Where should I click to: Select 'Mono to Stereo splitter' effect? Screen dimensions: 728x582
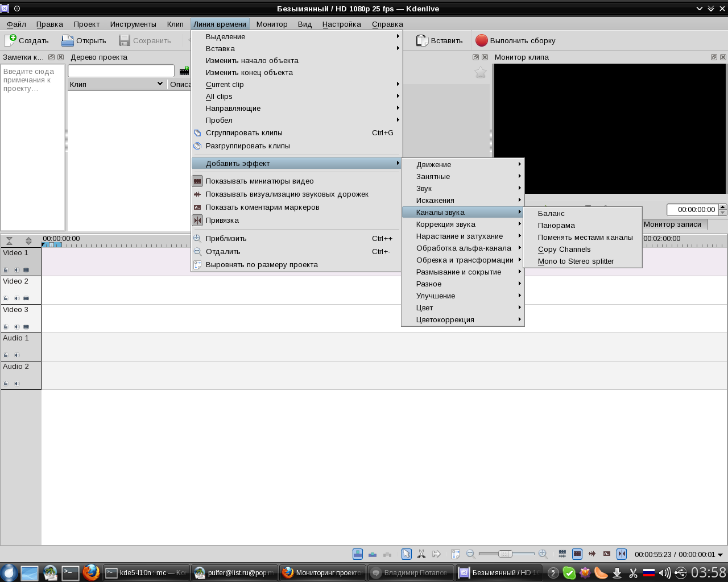pos(582,261)
